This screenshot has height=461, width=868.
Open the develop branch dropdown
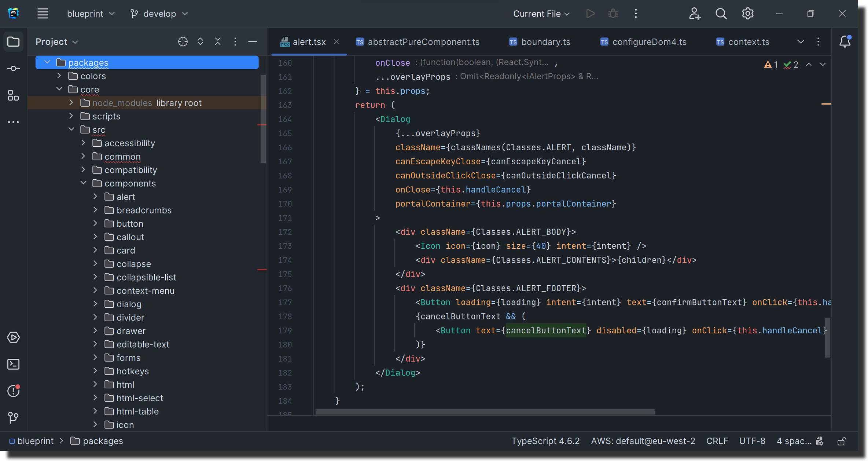click(159, 14)
